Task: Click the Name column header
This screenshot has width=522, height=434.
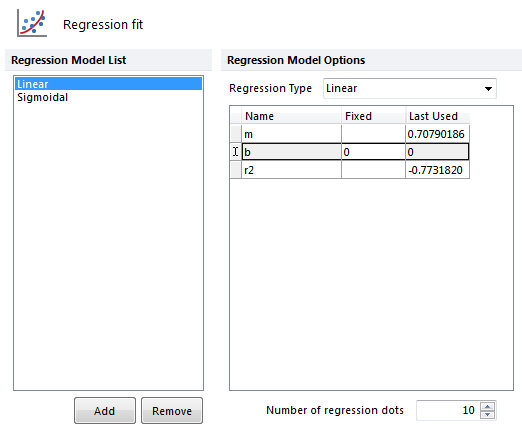Action: (x=291, y=116)
